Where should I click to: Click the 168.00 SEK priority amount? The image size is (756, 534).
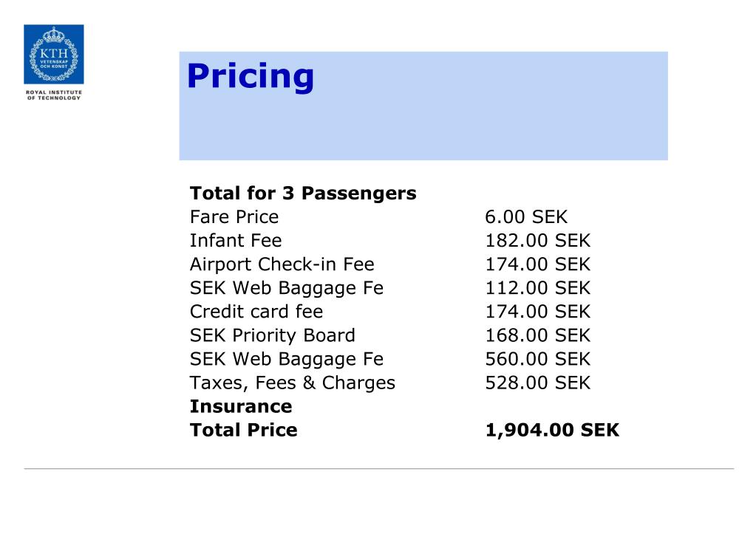[x=537, y=335]
